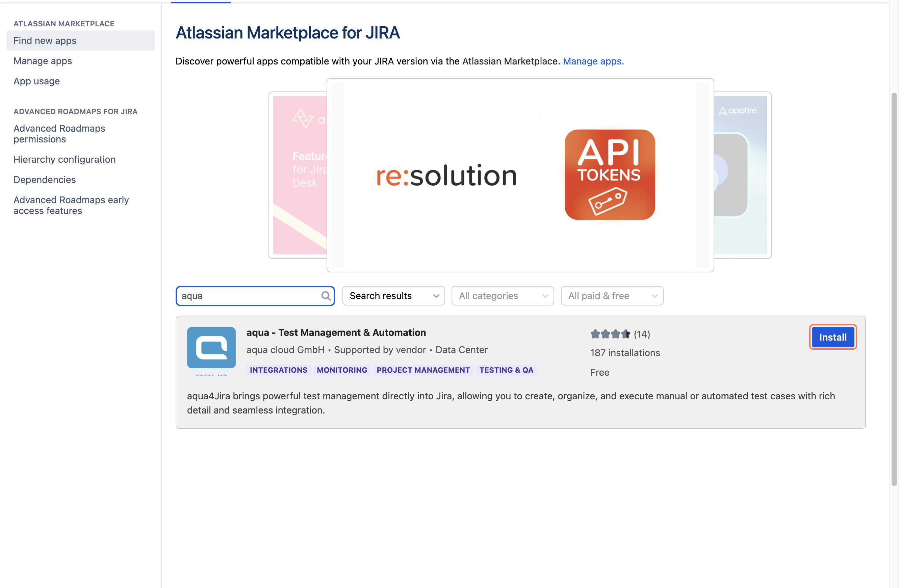Click the re:solution logo in carousel
This screenshot has width=899, height=588.
(x=446, y=176)
